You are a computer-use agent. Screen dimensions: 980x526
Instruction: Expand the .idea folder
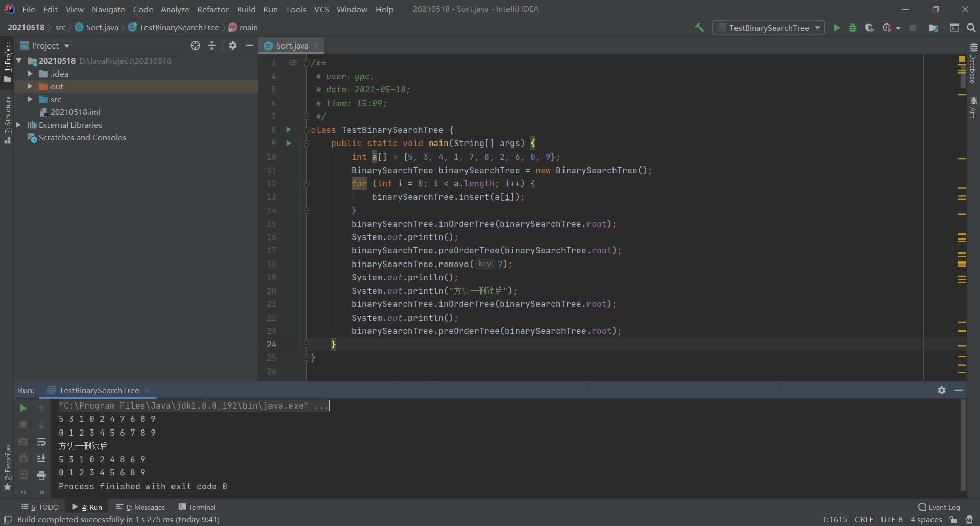coord(30,74)
